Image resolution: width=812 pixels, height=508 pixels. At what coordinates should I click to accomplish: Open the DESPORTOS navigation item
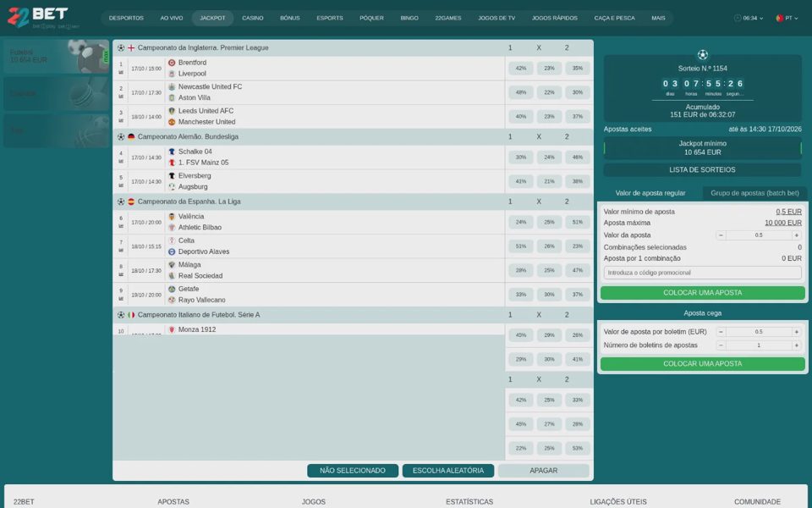(x=126, y=18)
